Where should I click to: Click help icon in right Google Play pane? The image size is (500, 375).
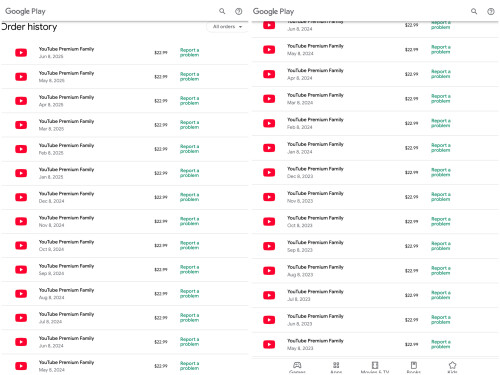[491, 11]
